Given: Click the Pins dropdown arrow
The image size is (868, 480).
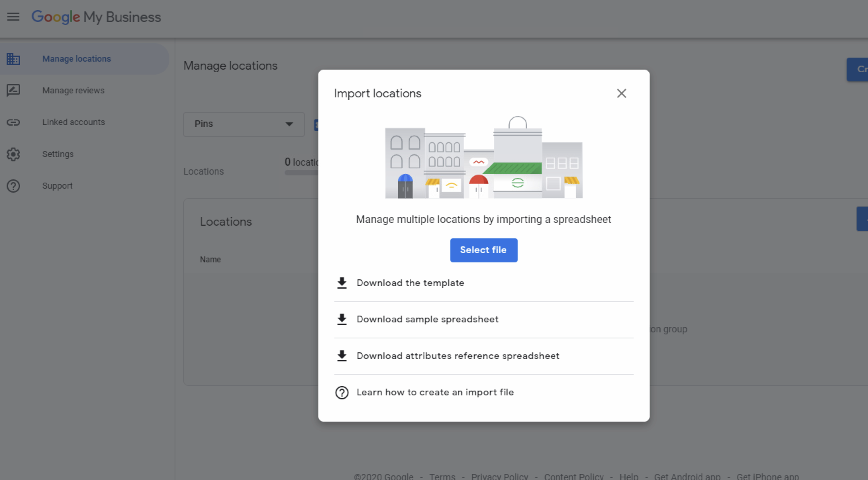Looking at the screenshot, I should point(289,124).
